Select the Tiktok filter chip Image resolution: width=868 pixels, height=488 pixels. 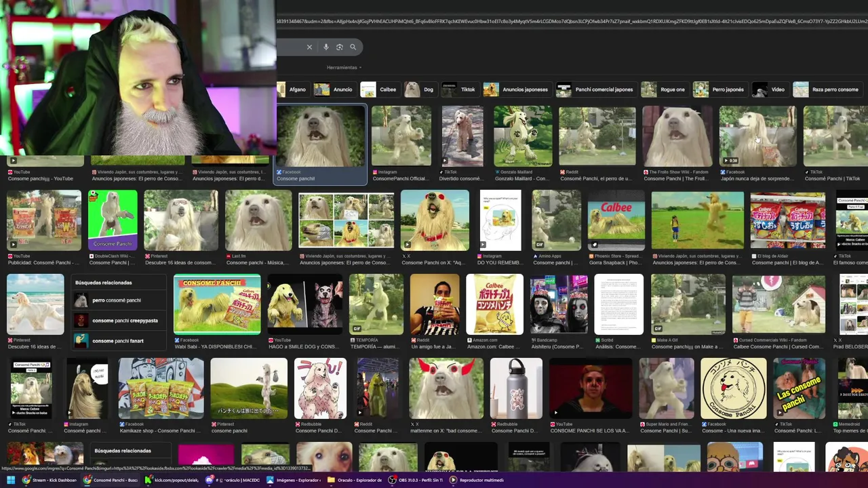coord(459,89)
